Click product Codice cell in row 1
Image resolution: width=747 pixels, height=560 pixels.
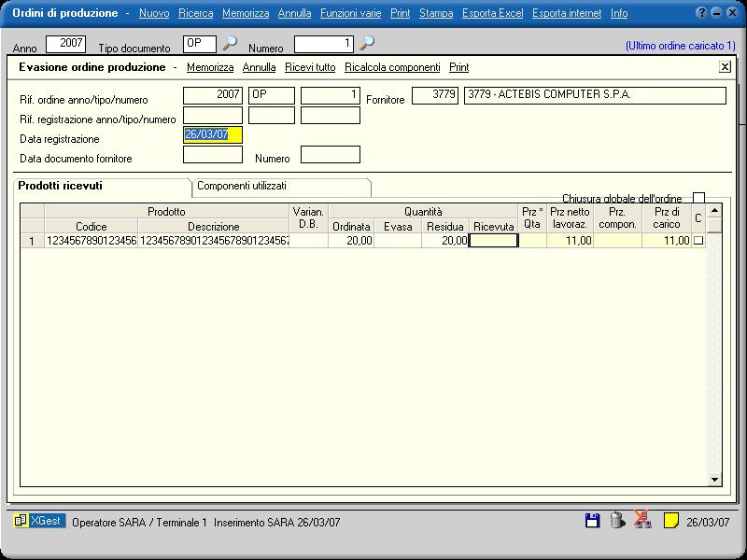[91, 241]
